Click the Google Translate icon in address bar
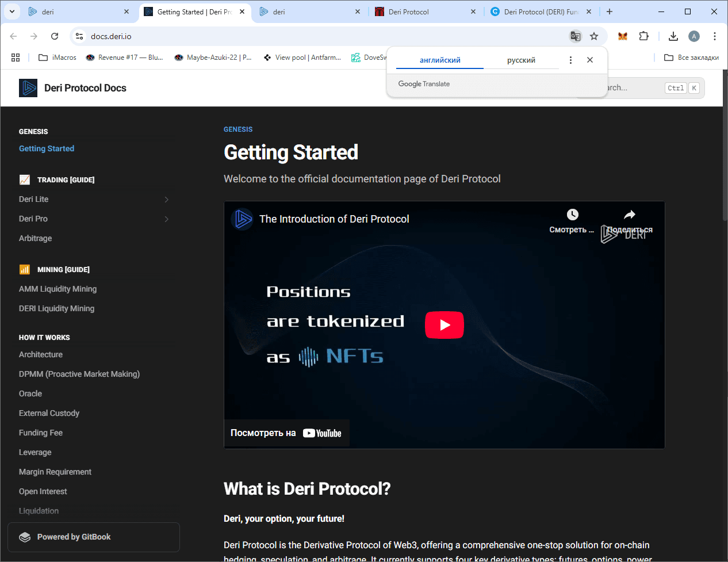Image resolution: width=728 pixels, height=562 pixels. [575, 36]
